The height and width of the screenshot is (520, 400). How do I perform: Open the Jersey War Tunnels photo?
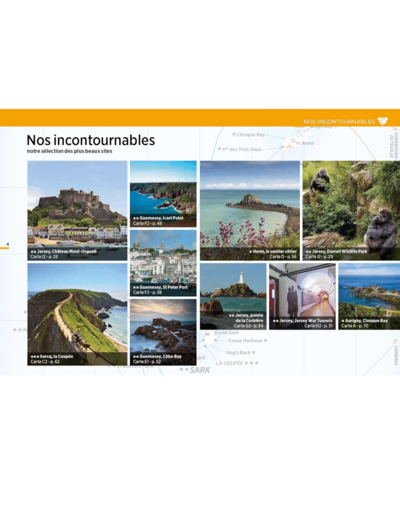[302, 296]
